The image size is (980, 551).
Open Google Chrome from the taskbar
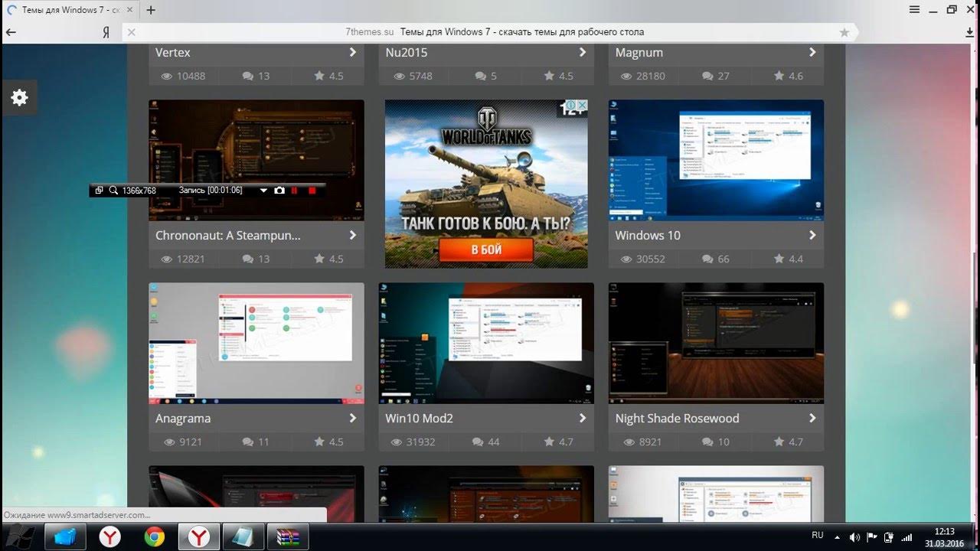[155, 537]
